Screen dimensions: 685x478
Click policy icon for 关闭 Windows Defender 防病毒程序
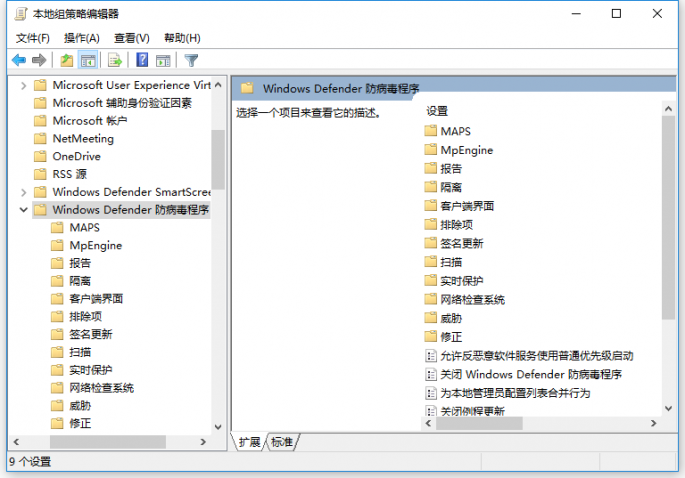pyautogui.click(x=431, y=374)
